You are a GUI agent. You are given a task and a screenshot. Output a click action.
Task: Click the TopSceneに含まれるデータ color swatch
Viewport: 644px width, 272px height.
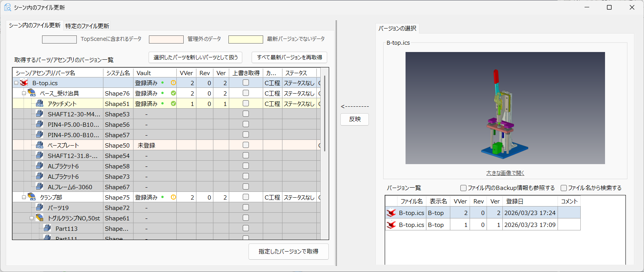(x=59, y=39)
